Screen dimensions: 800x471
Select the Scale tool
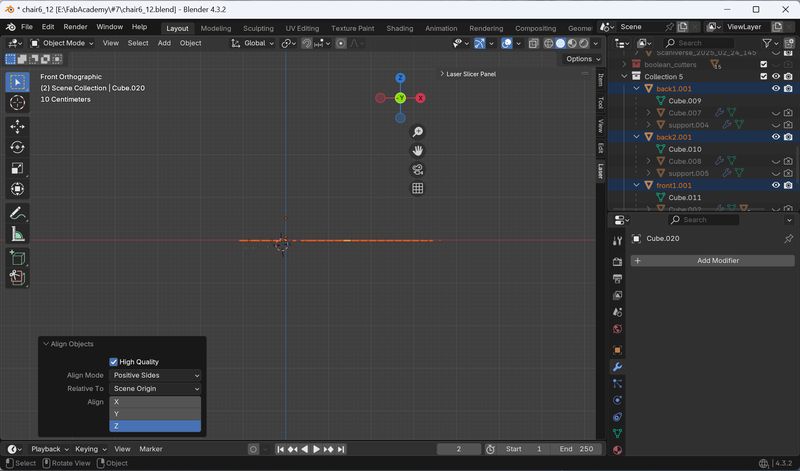[17, 168]
